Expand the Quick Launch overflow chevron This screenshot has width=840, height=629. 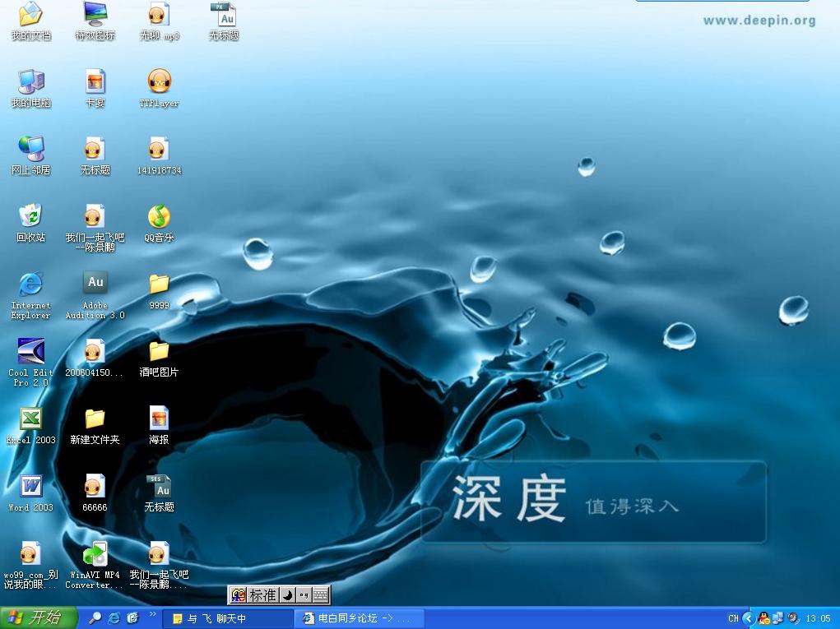pyautogui.click(x=153, y=615)
